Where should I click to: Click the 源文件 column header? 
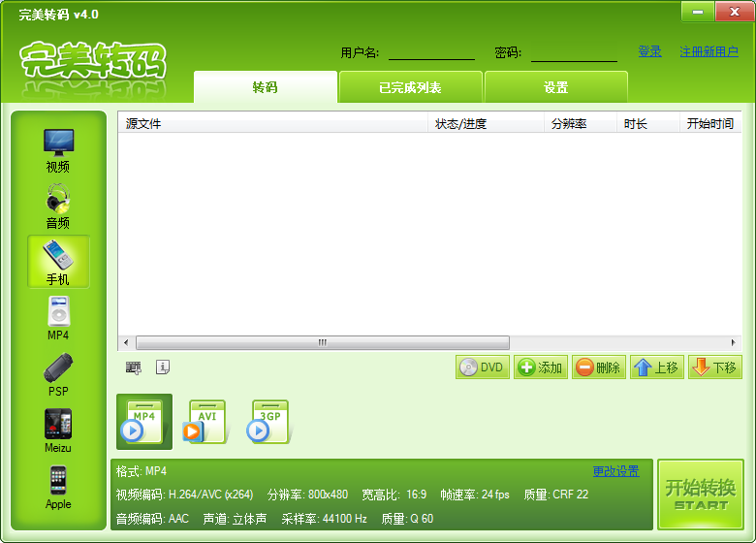pyautogui.click(x=273, y=124)
